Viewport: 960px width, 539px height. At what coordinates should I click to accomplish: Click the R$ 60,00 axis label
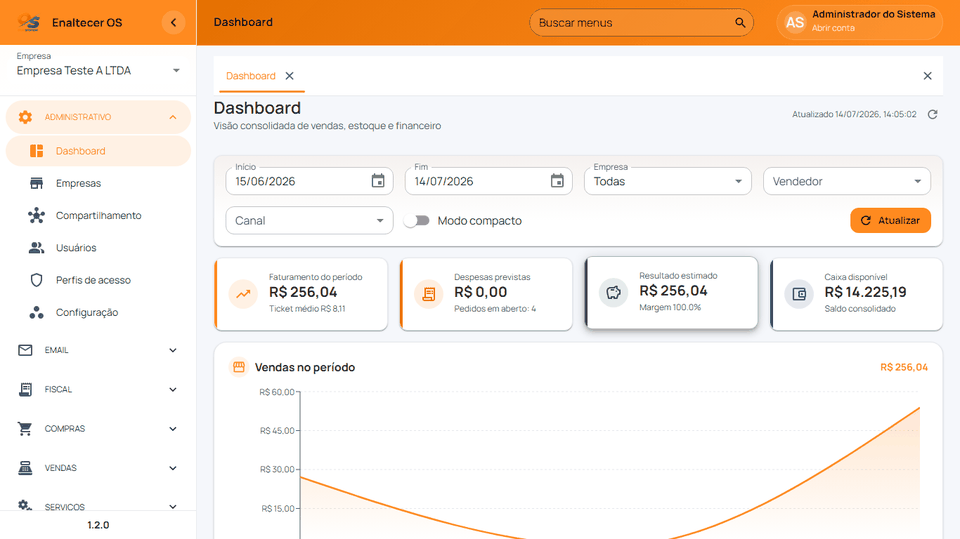[x=277, y=392]
